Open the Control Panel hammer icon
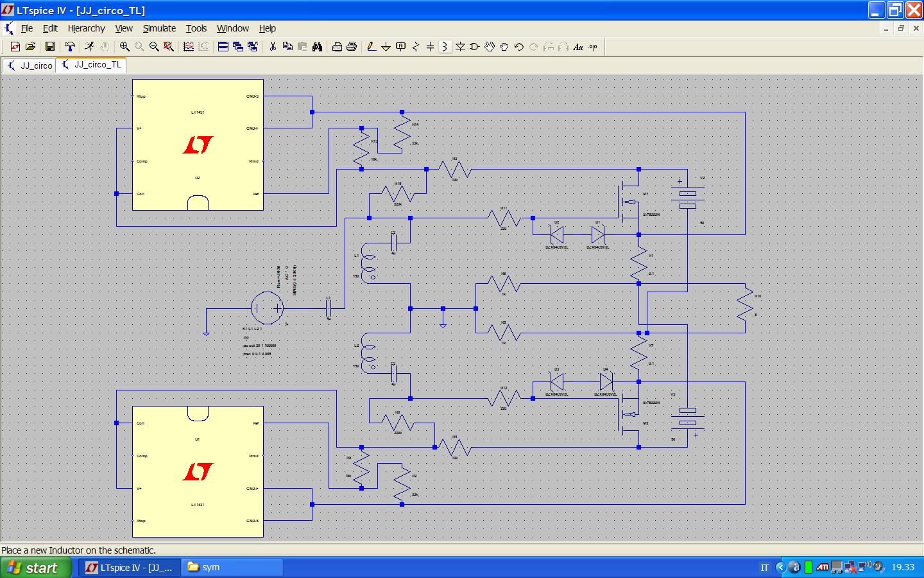This screenshot has width=924, height=578. (70, 47)
